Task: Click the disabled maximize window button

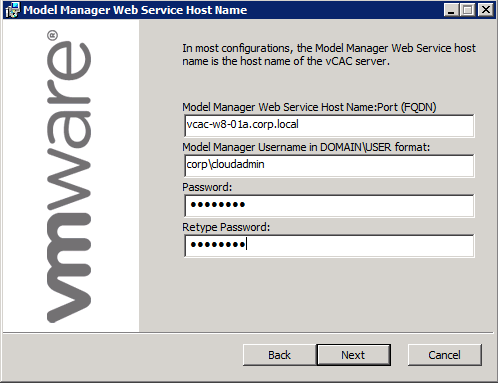Action: click(x=468, y=10)
